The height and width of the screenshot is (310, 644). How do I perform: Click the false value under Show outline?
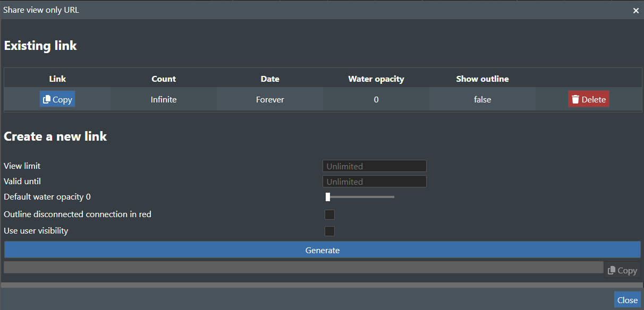pyautogui.click(x=482, y=99)
